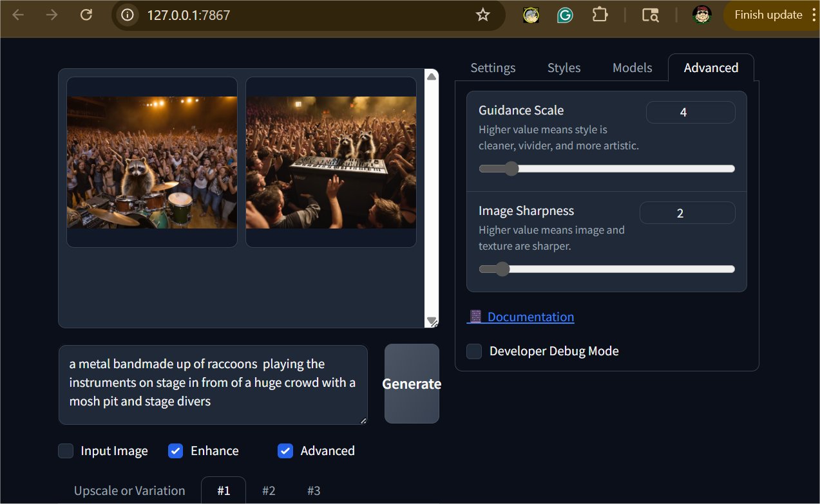Image resolution: width=820 pixels, height=504 pixels.
Task: Open the browser Extensions puzzle icon
Action: point(600,15)
